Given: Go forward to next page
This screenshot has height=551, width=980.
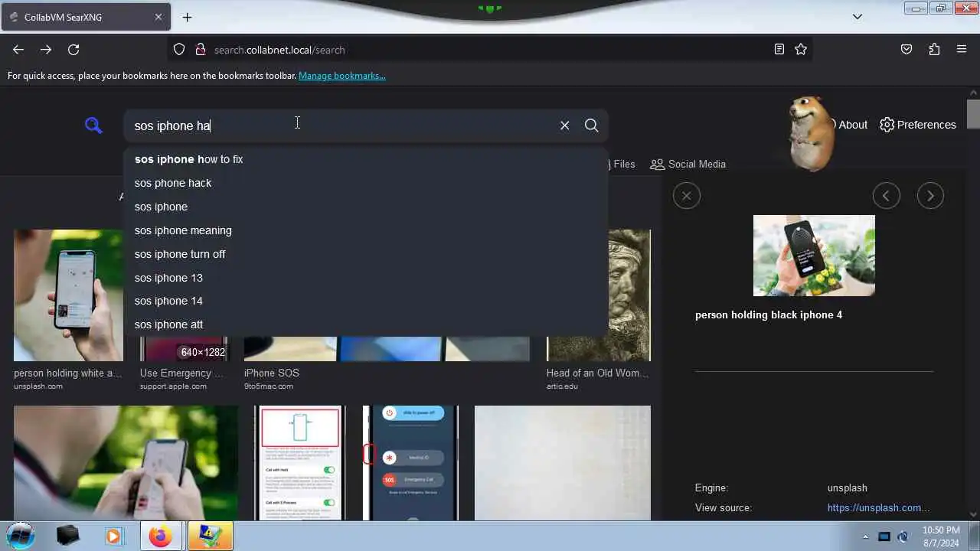Looking at the screenshot, I should coord(46,50).
